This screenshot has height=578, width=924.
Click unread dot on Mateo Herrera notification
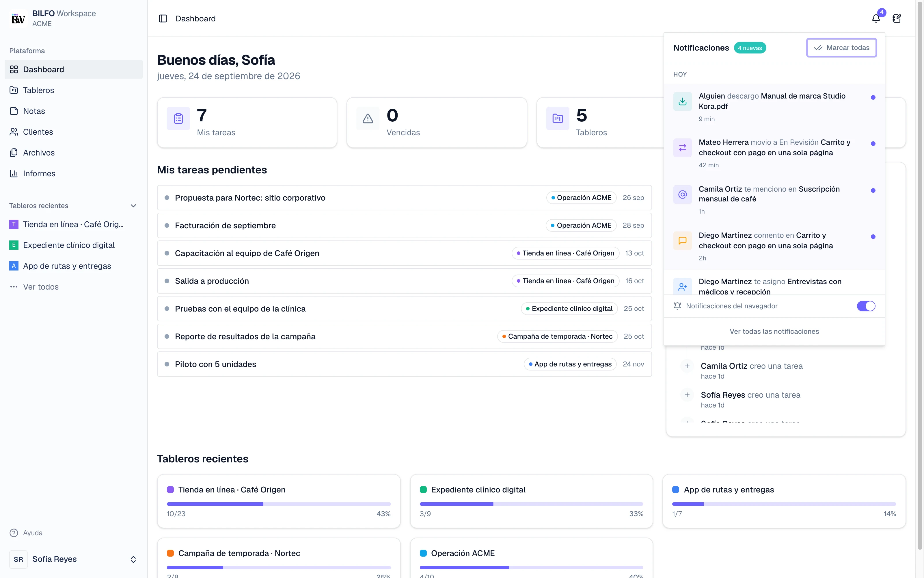click(873, 144)
